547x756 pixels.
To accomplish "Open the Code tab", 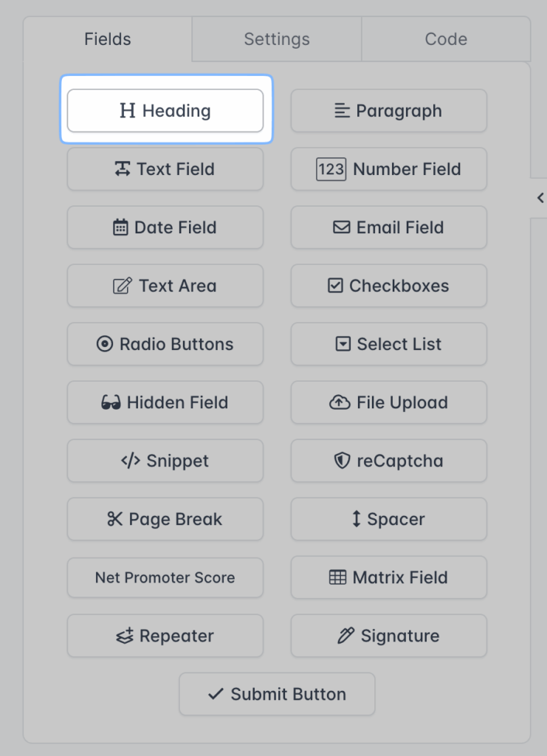I will point(446,39).
